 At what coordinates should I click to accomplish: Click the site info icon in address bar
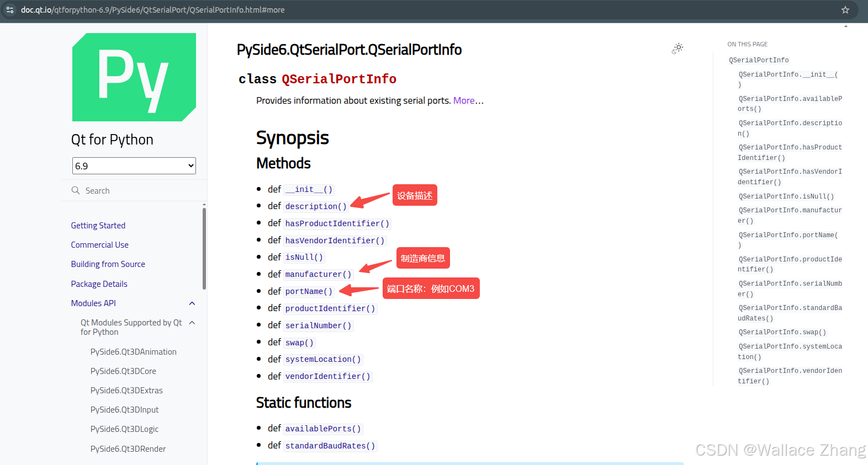tap(10, 10)
